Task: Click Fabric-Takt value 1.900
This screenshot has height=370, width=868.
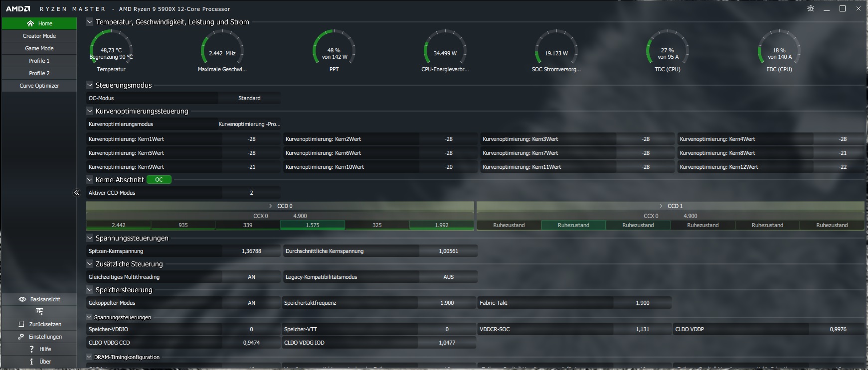Action: (x=642, y=303)
